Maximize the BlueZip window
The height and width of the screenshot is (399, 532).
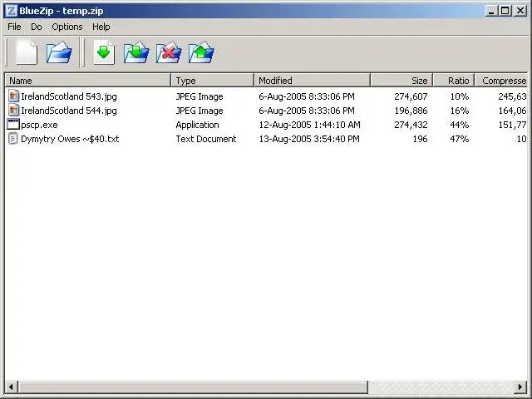coord(505,11)
